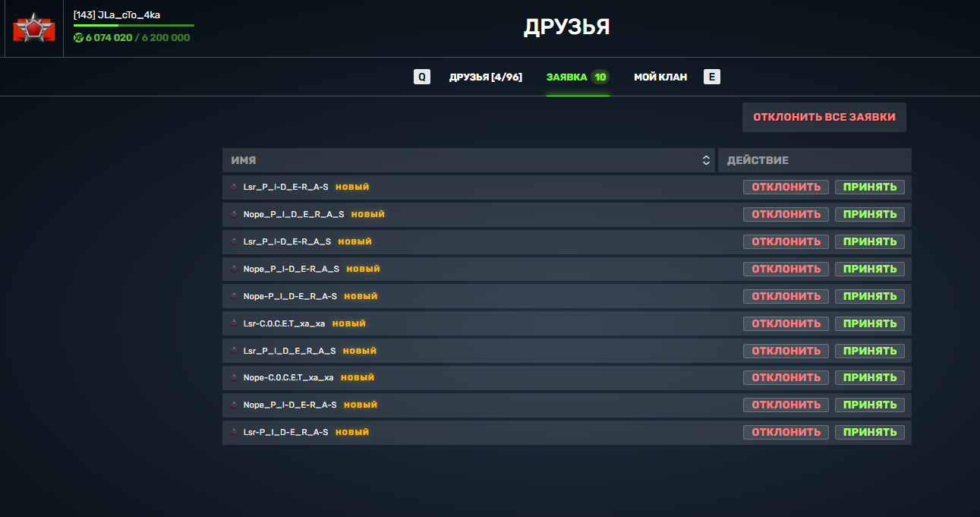Accept request from Nope-C.O.C.E.T_xa_xa
The width and height of the screenshot is (980, 517).
(870, 377)
